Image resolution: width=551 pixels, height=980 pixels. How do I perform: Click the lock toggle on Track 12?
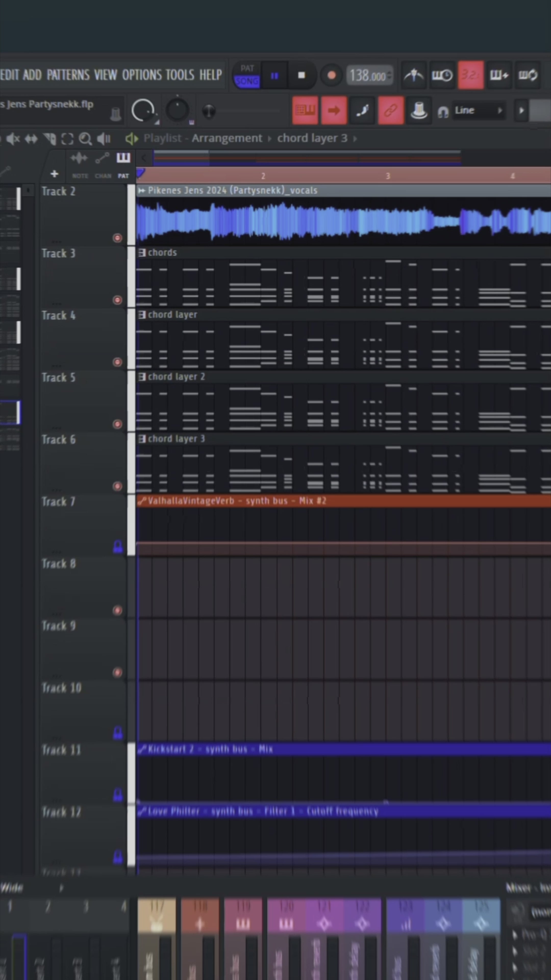118,857
